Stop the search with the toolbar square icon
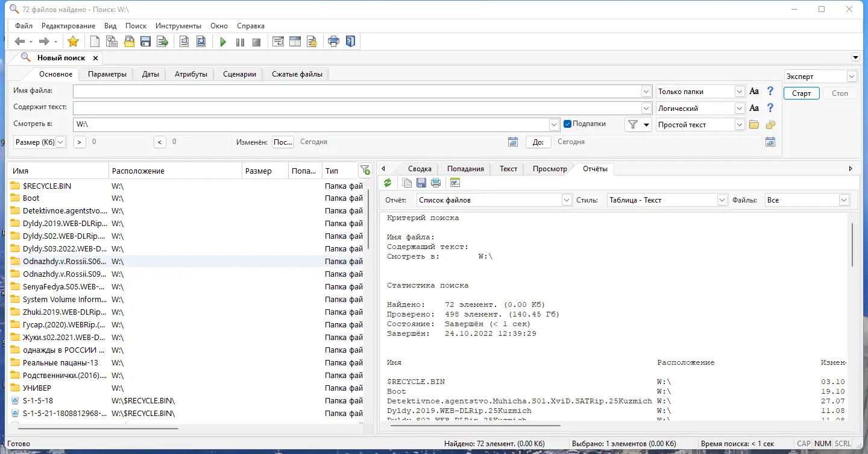868x454 pixels. click(257, 42)
